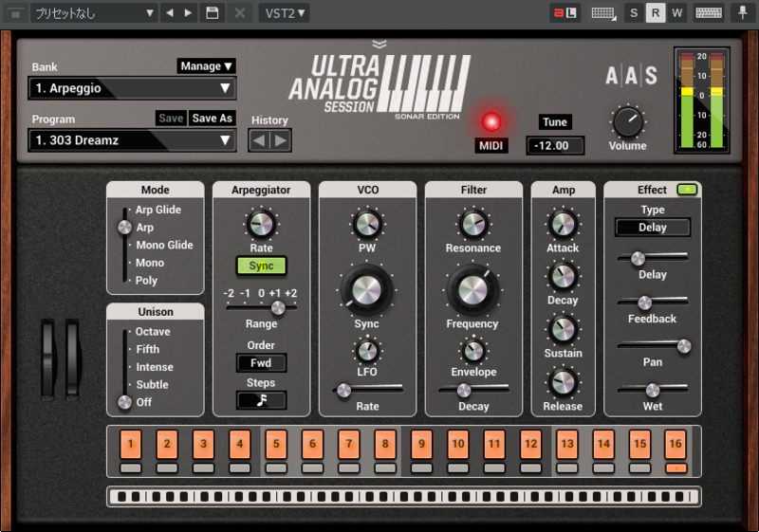Click History forward arrow
Image resolution: width=759 pixels, height=532 pixels.
pos(281,140)
